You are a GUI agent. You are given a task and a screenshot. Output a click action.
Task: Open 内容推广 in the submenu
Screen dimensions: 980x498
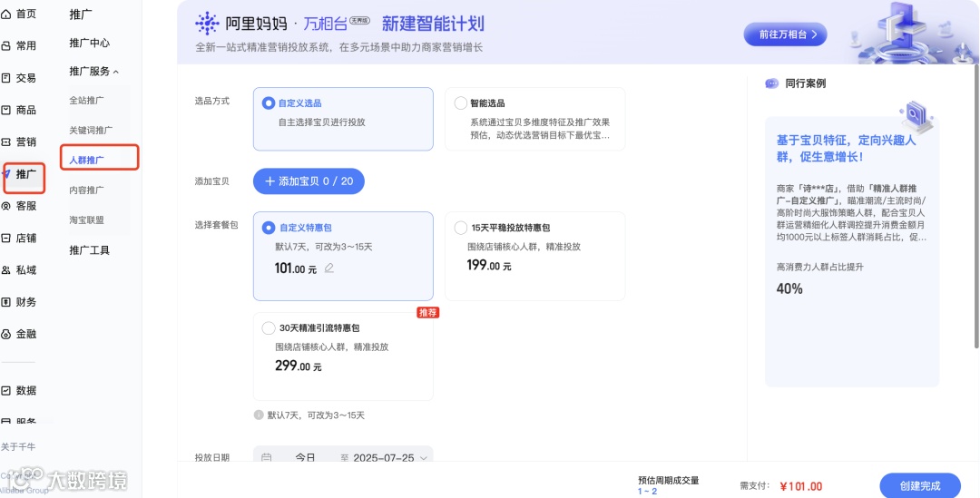click(86, 190)
